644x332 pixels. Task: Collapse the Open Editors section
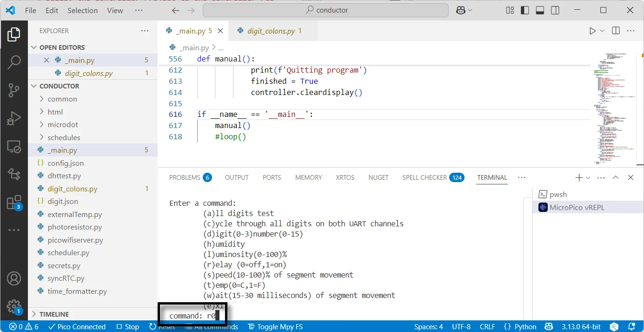click(x=93, y=47)
